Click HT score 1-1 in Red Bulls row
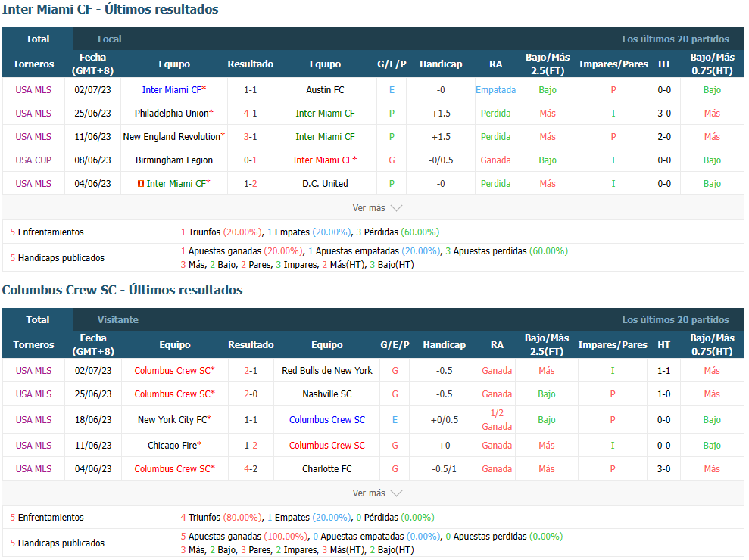The width and height of the screenshot is (749, 560). 664,371
